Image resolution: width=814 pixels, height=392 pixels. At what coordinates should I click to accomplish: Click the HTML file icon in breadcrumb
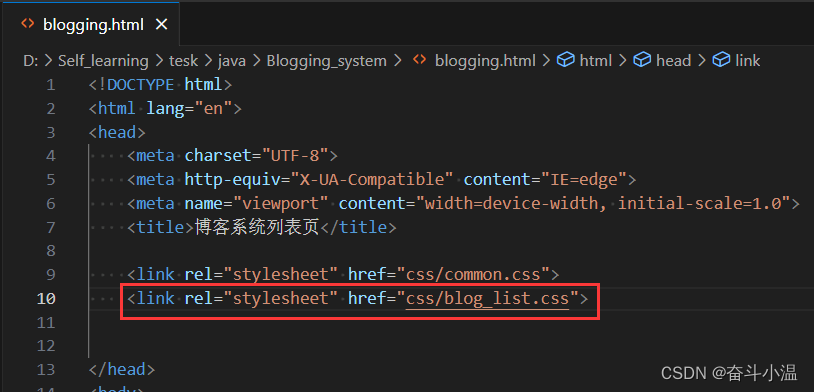click(419, 61)
